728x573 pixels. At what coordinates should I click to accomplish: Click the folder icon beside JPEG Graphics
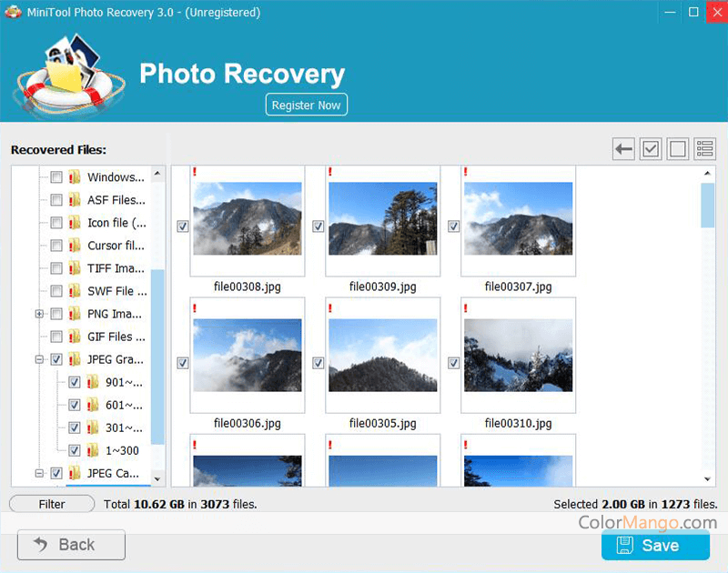click(73, 359)
